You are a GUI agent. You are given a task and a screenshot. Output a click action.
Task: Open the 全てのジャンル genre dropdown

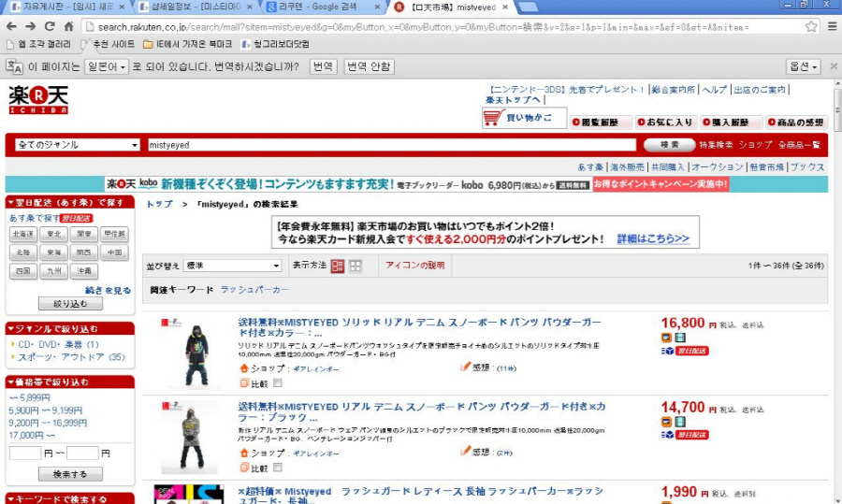click(x=78, y=145)
